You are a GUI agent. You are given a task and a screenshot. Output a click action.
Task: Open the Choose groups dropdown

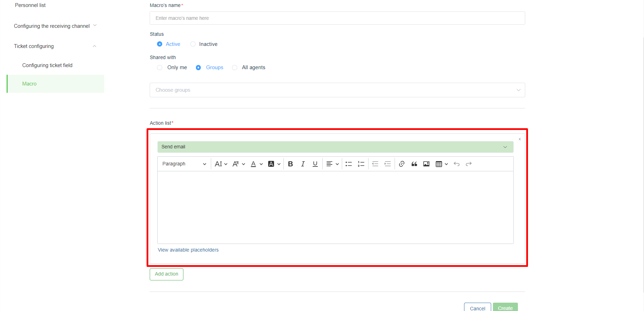pos(337,90)
